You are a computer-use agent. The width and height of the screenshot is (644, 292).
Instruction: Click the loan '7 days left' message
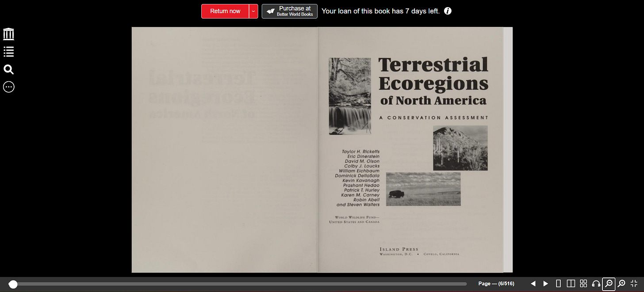point(380,11)
